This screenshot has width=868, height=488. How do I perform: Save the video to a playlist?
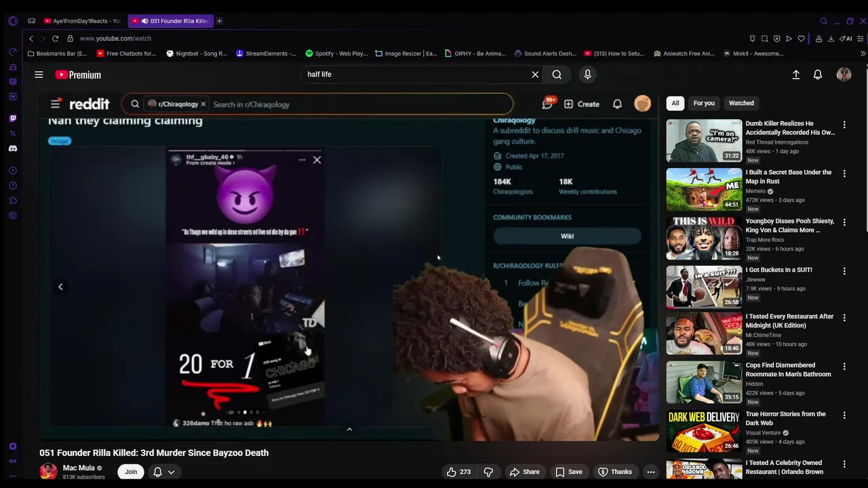point(568,472)
